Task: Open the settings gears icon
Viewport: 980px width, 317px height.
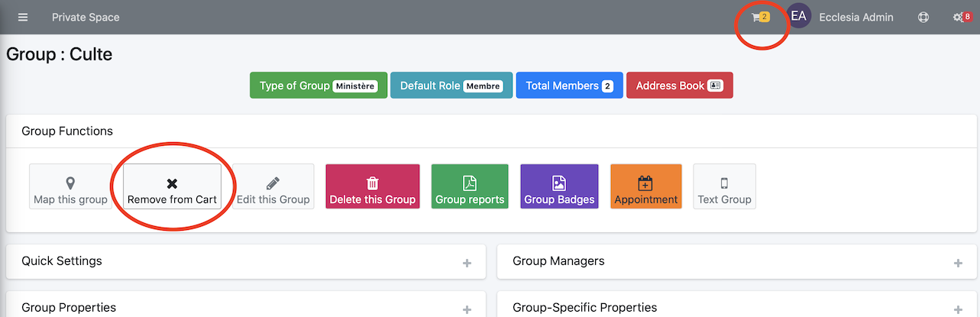Action: pyautogui.click(x=962, y=17)
